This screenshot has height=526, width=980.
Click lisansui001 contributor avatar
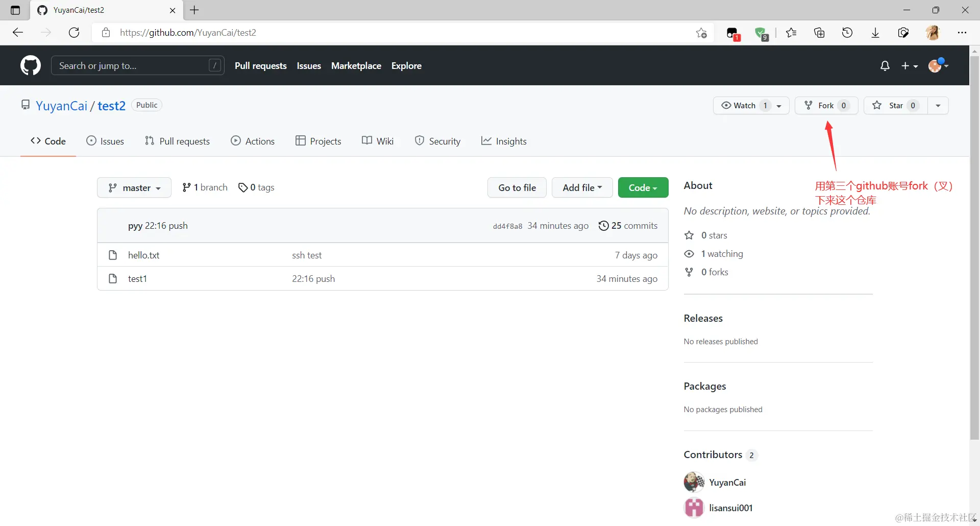[x=694, y=508]
